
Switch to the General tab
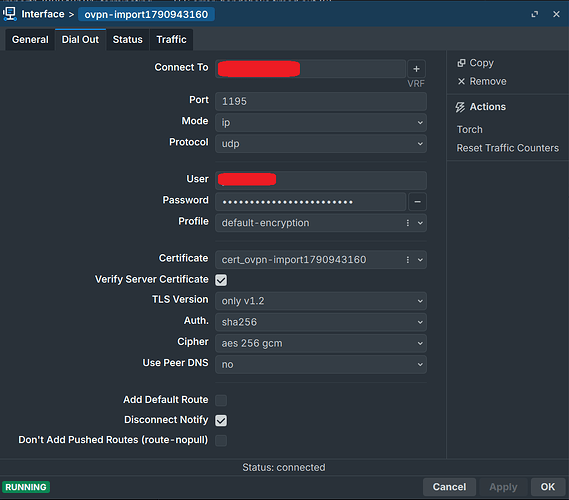30,40
